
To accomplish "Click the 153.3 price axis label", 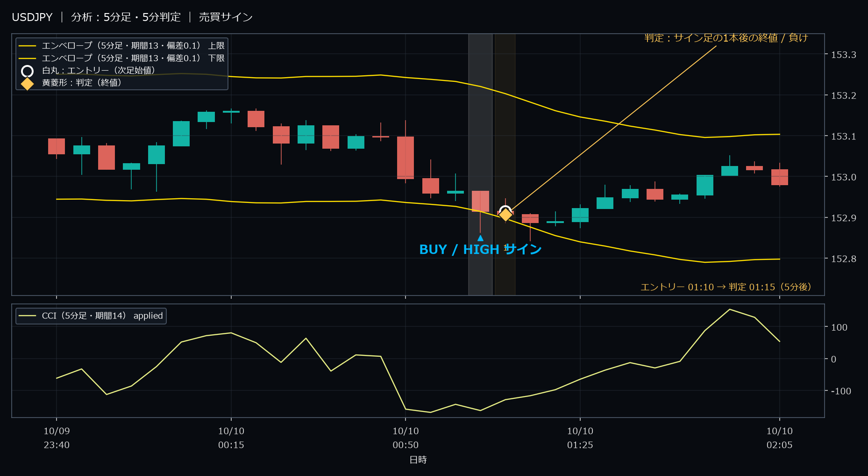I will (844, 55).
